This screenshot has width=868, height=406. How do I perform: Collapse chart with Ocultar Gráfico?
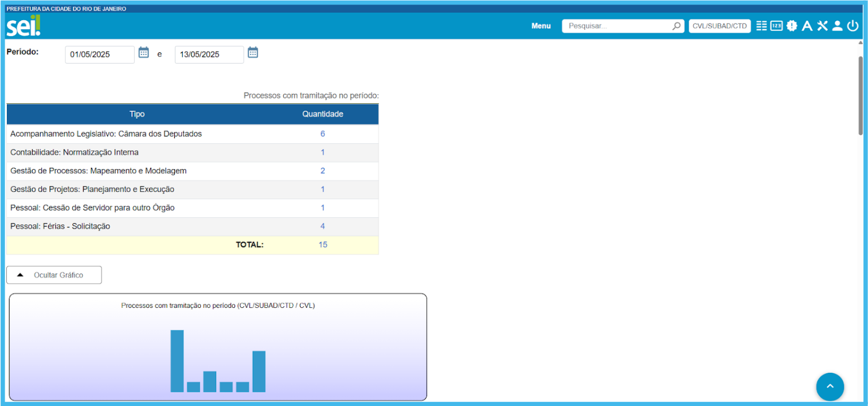tap(54, 275)
